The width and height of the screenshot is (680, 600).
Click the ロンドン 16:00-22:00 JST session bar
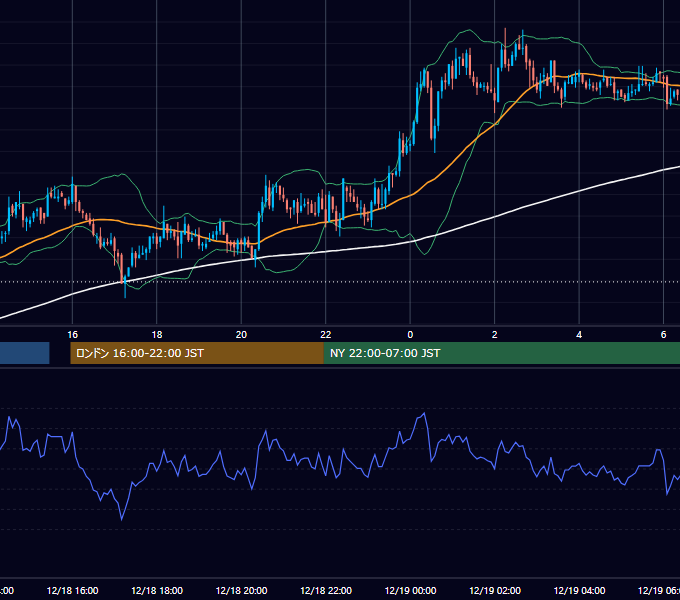[197, 353]
